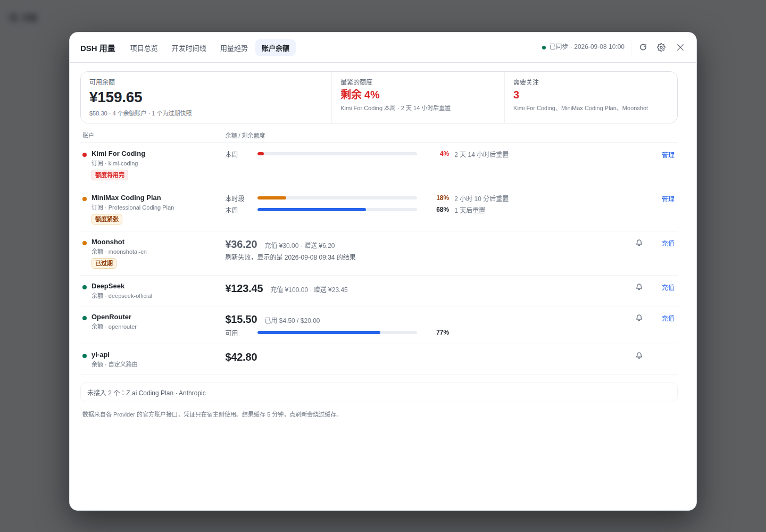Click the orange status dot for MiniMax Coding Plan
This screenshot has height=532, width=766.
tap(85, 199)
